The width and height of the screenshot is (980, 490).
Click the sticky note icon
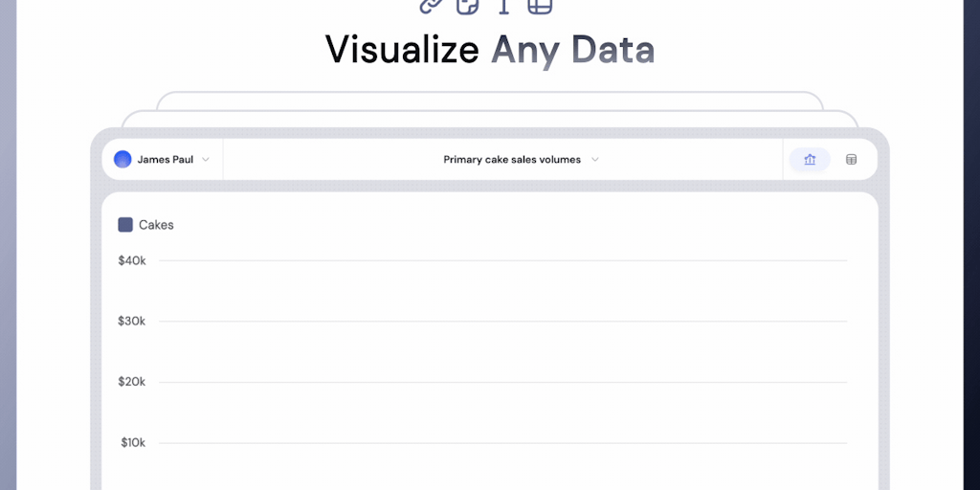(x=467, y=6)
